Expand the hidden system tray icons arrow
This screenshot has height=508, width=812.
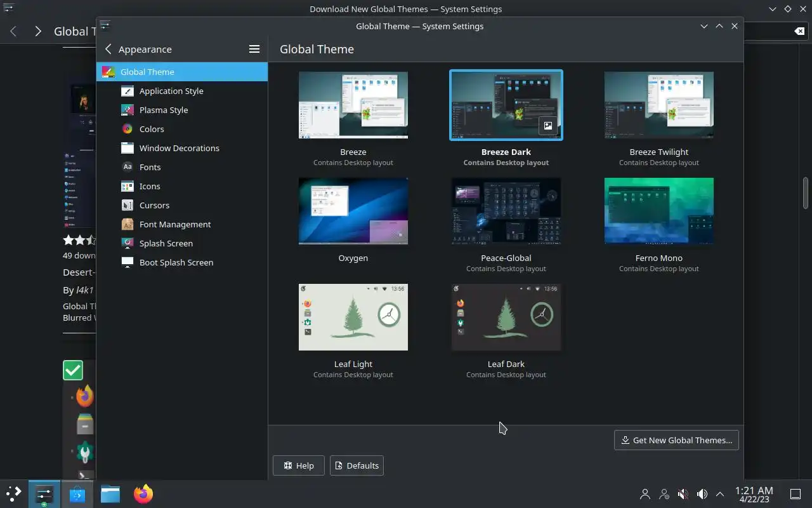point(720,493)
